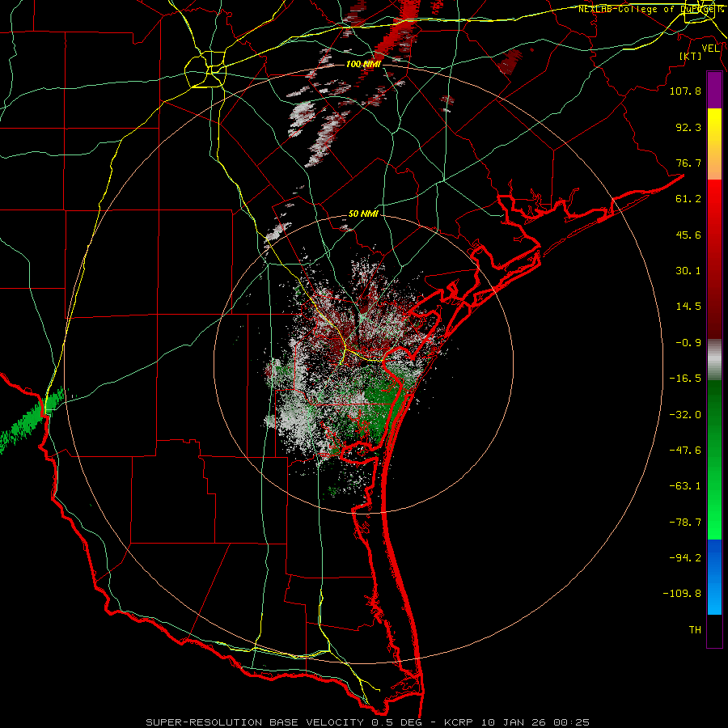Screen dimensions: 728x728
Task: Click the purple segment of the velocity color bar
Action: [714, 90]
